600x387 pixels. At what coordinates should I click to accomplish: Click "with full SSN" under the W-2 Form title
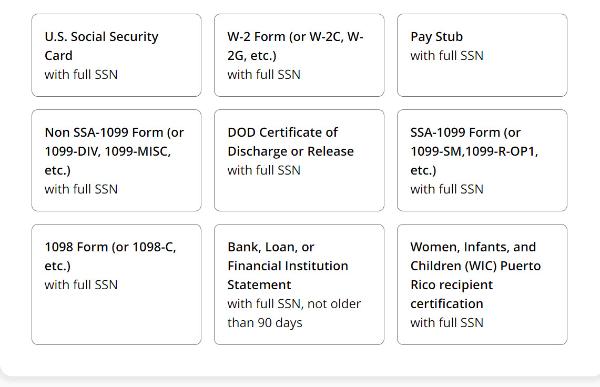[264, 74]
